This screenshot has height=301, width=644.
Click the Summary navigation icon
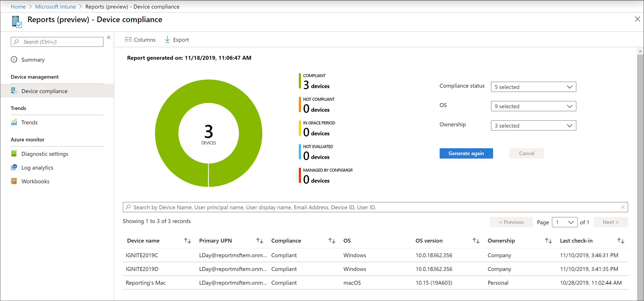click(x=14, y=60)
